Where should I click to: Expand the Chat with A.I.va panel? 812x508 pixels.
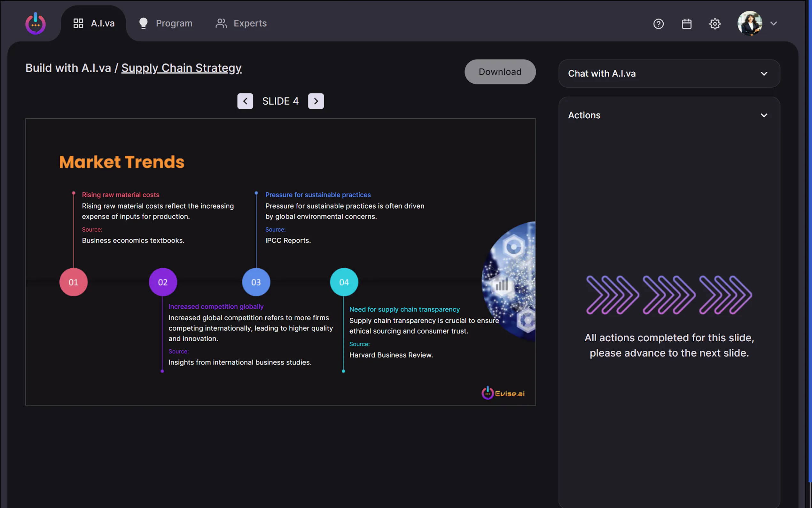click(x=764, y=74)
